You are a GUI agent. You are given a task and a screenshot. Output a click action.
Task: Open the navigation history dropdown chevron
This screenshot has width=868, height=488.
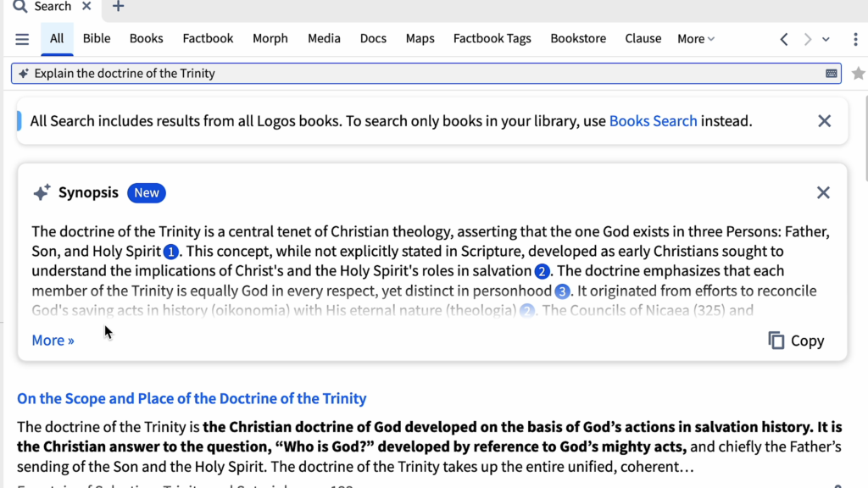point(826,39)
